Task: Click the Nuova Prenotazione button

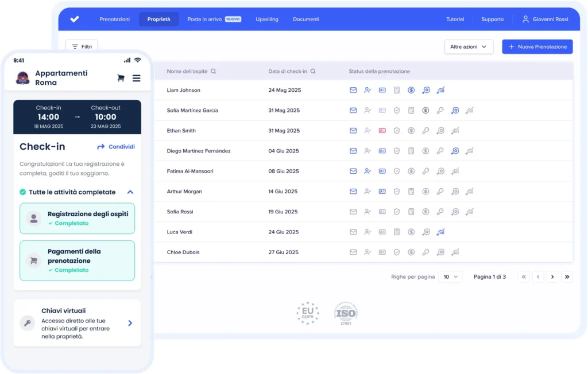Action: tap(537, 47)
